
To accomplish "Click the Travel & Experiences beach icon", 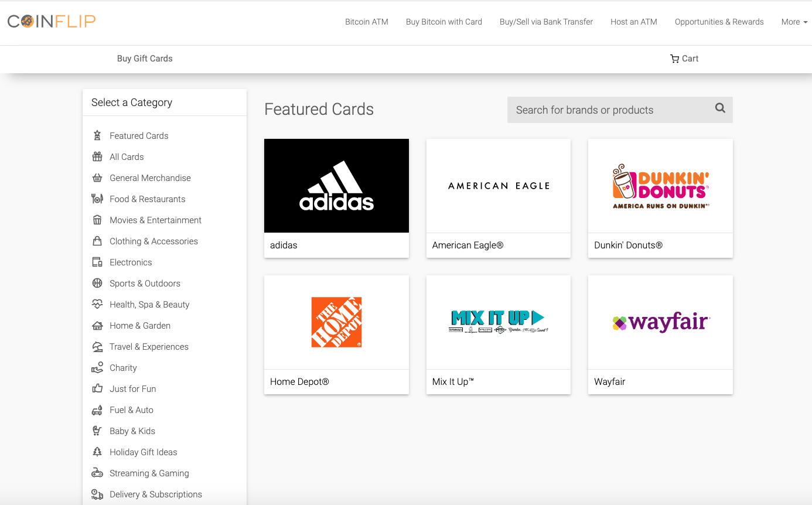I will 97,346.
